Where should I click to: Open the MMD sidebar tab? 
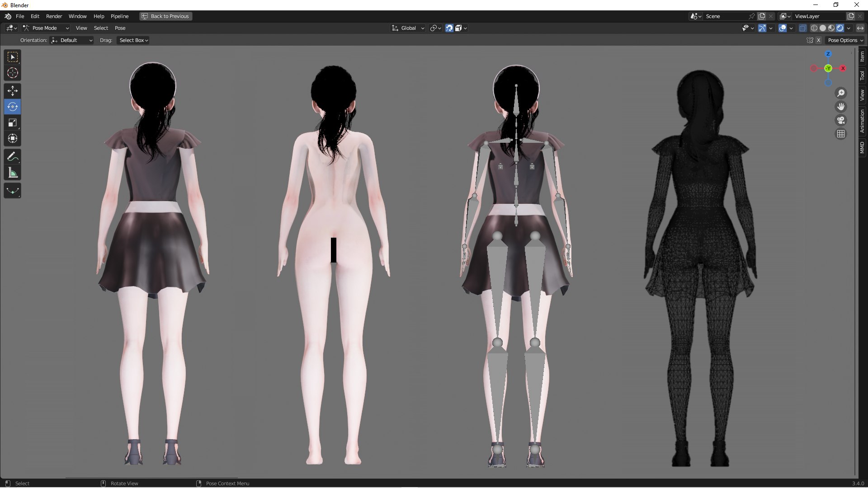pyautogui.click(x=862, y=147)
